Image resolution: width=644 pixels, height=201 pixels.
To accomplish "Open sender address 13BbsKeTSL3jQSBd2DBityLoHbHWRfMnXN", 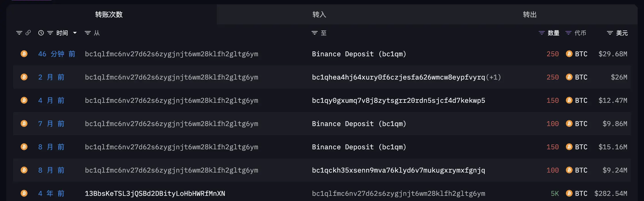I will tap(155, 194).
